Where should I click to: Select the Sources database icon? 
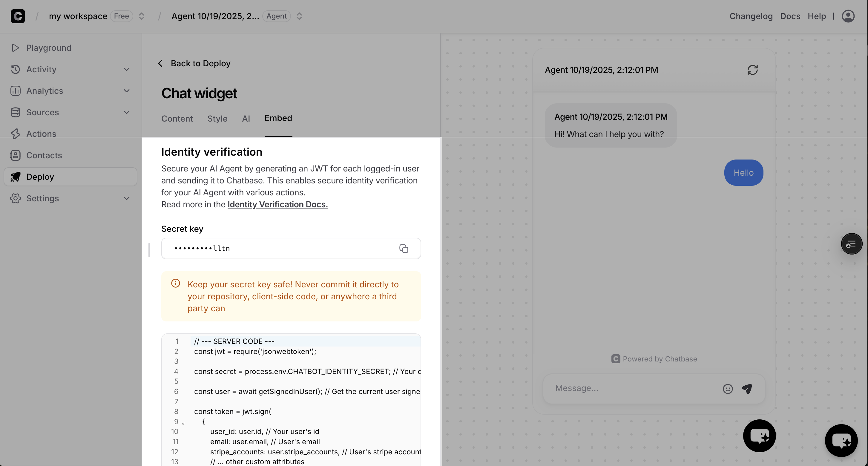pyautogui.click(x=16, y=112)
